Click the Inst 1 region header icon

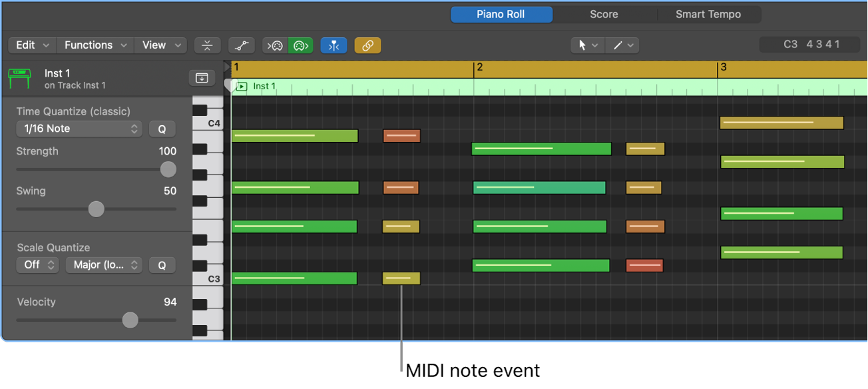click(242, 87)
